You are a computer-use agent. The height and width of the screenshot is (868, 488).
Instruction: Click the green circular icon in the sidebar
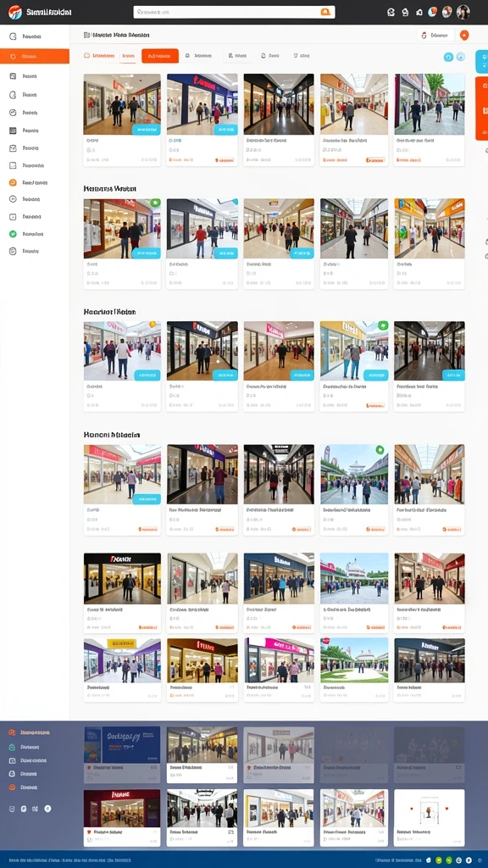coord(13,234)
